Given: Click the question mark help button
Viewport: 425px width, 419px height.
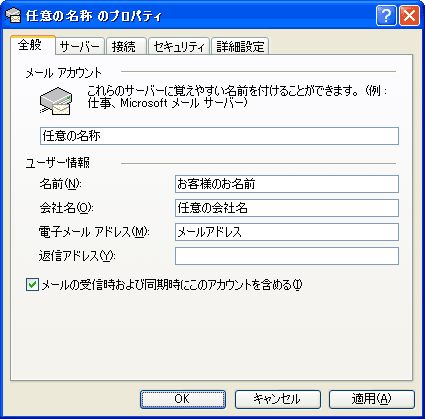Looking at the screenshot, I should 386,16.
